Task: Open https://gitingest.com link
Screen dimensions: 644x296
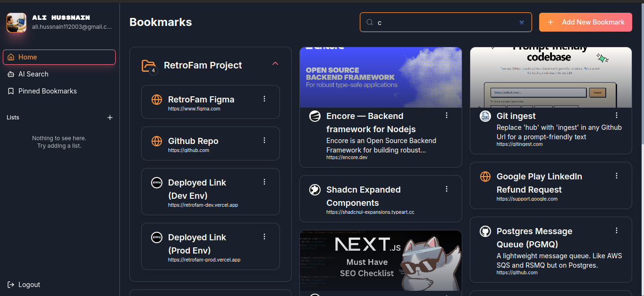Action: point(519,144)
